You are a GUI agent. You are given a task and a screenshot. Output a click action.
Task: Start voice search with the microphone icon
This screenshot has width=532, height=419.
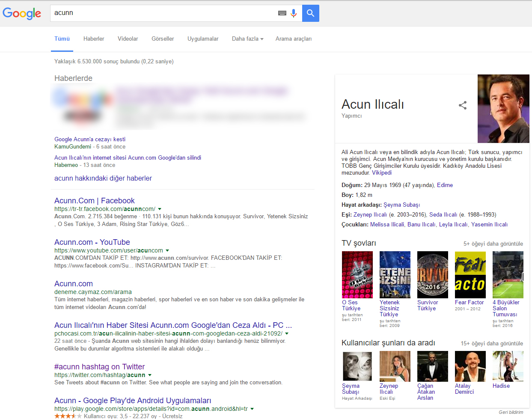294,13
